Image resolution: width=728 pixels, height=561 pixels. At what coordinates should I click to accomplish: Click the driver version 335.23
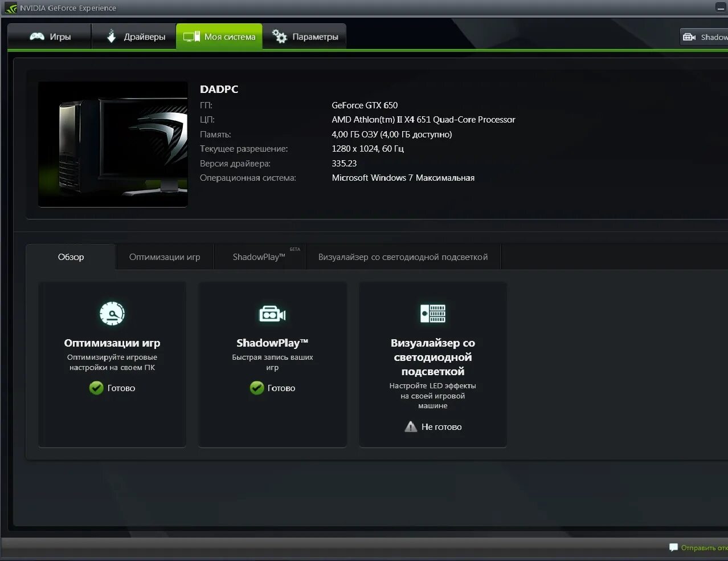344,164
